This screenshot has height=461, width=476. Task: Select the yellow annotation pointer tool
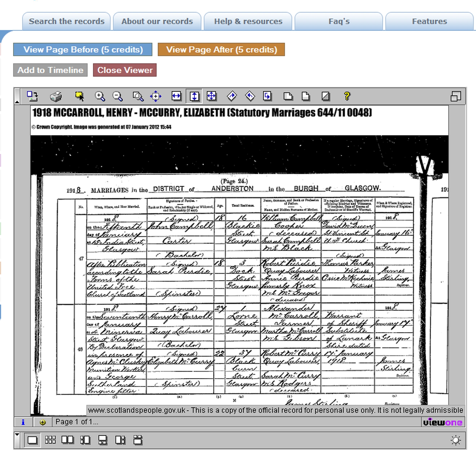click(80, 96)
